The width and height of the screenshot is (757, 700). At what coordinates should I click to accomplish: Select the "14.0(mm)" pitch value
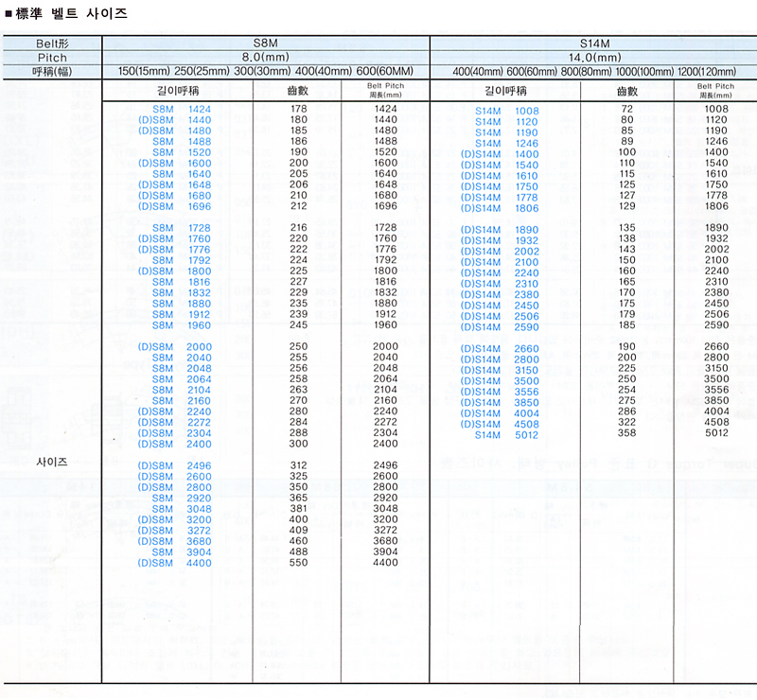point(595,58)
